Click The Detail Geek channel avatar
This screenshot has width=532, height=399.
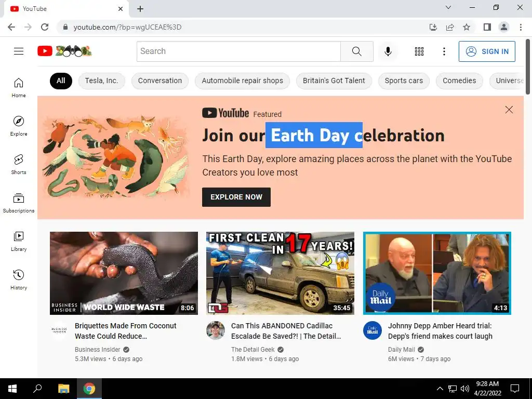[216, 330]
